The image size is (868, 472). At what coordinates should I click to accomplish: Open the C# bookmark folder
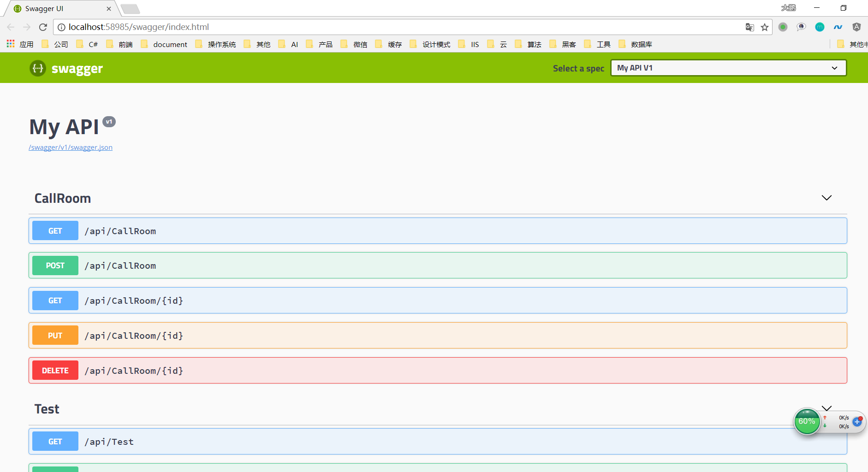coord(87,44)
